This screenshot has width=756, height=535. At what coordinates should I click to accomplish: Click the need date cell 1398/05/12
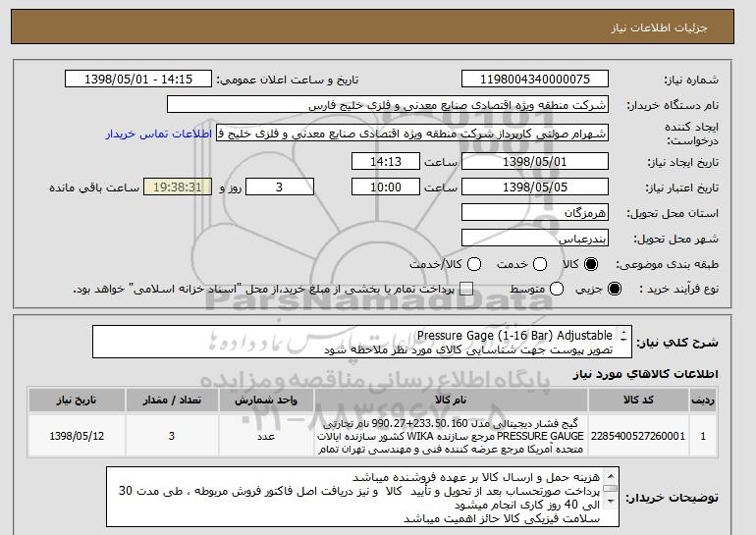coord(77,436)
